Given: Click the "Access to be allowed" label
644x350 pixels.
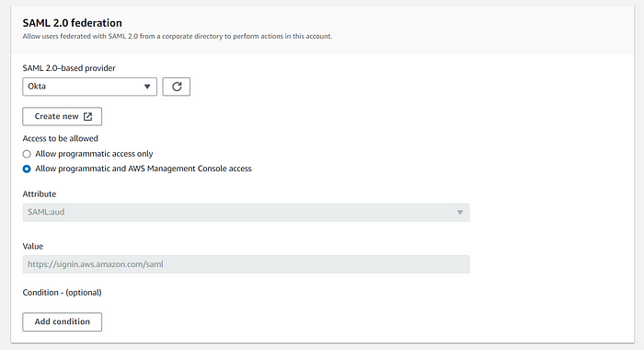Looking at the screenshot, I should tap(61, 138).
